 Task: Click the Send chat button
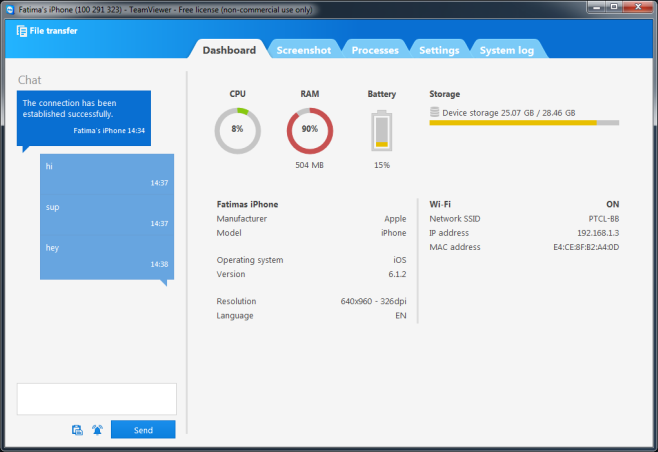143,430
